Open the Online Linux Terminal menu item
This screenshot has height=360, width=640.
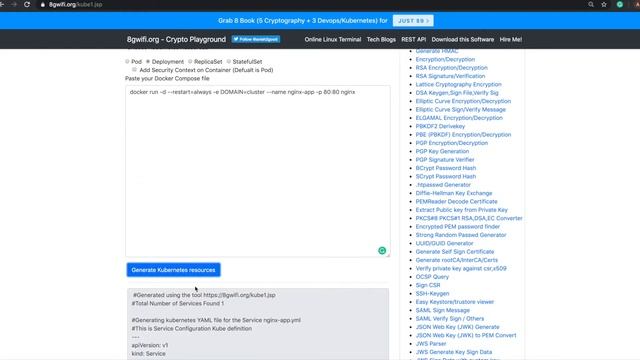pos(333,40)
